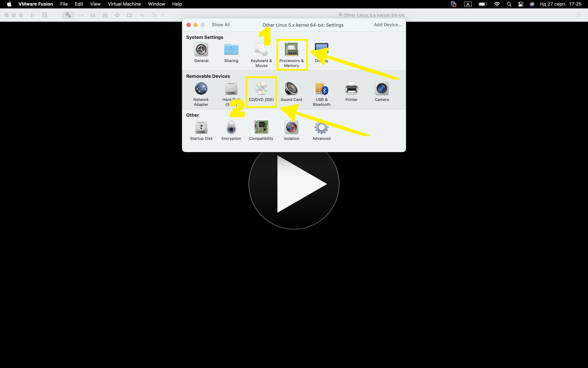The image size is (588, 368).
Task: Open Siri from menu bar
Action: 532,4
